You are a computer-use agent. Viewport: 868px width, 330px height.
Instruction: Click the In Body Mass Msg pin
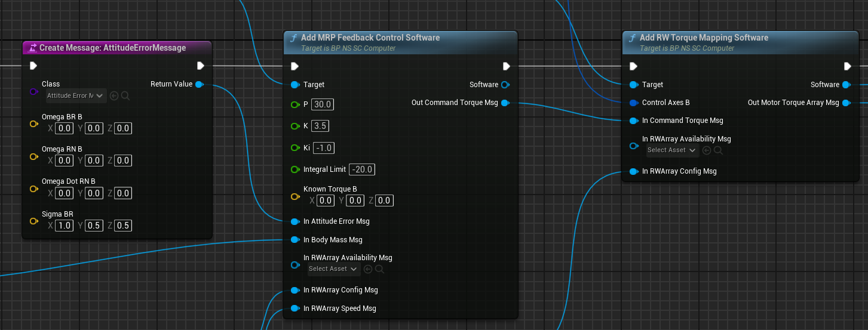(x=295, y=240)
